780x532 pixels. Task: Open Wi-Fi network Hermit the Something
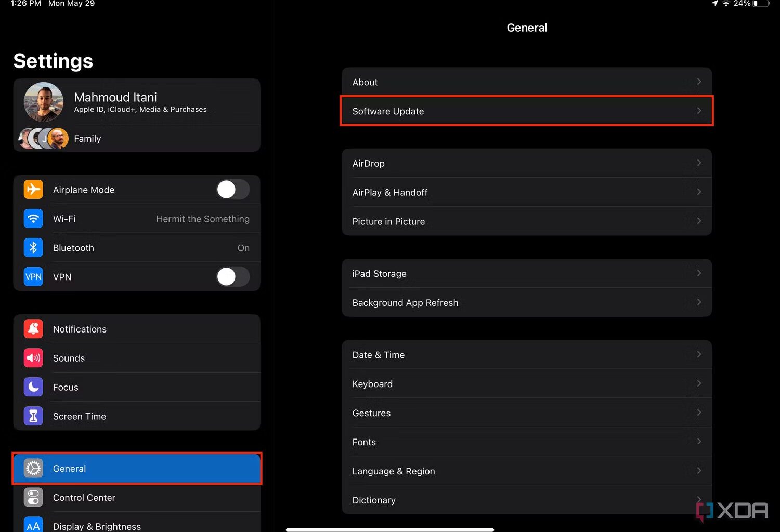click(x=137, y=219)
